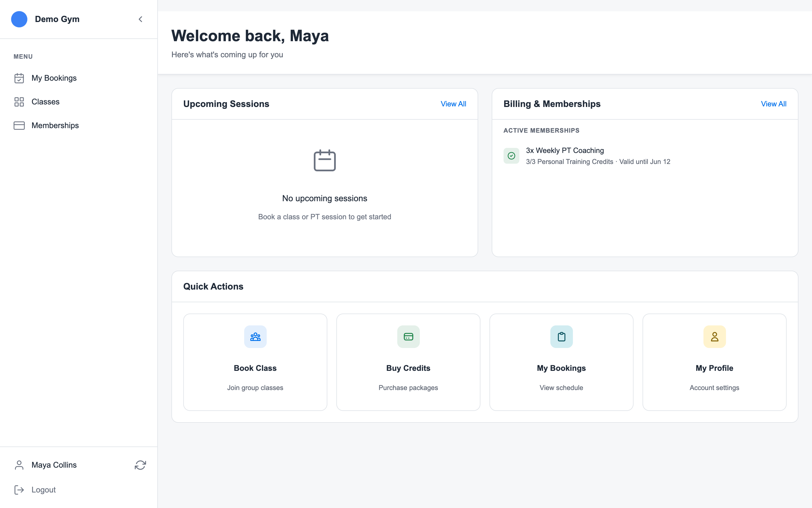The width and height of the screenshot is (812, 508).
Task: Click View All in Billing & Memberships
Action: pyautogui.click(x=773, y=104)
